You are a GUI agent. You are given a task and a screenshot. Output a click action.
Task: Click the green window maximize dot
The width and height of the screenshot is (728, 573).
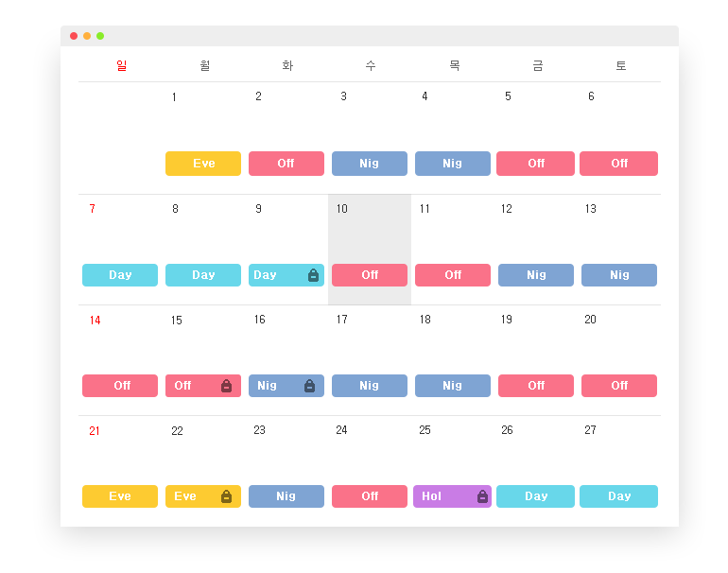[100, 36]
